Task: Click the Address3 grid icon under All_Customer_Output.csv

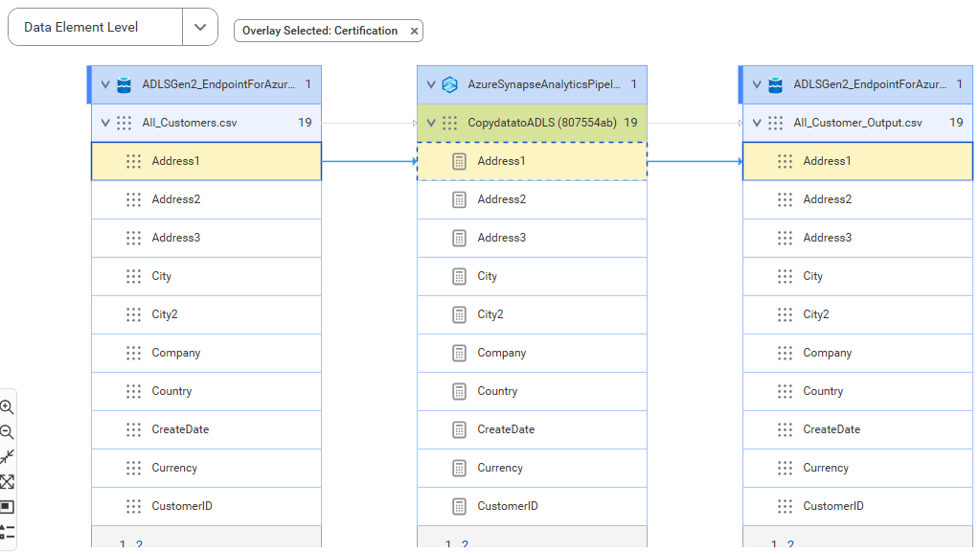Action: 785,239
